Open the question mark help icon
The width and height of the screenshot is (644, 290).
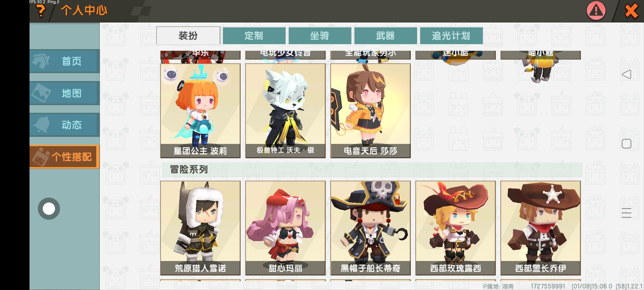pyautogui.click(x=41, y=11)
